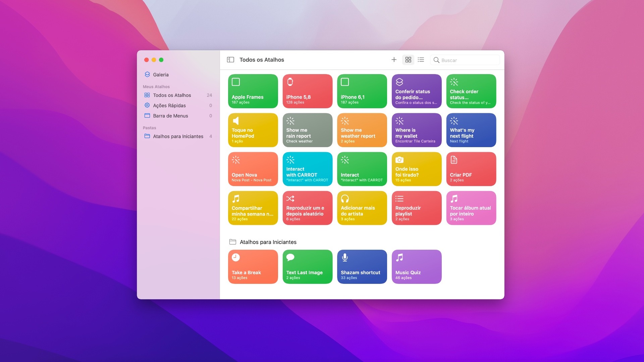Image resolution: width=644 pixels, height=362 pixels.
Task: Open the Interact with CARROT shortcut
Action: point(307,169)
